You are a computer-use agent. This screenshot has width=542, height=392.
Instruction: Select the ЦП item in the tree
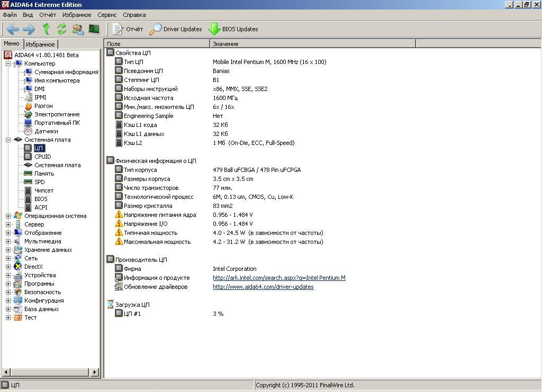pyautogui.click(x=39, y=148)
